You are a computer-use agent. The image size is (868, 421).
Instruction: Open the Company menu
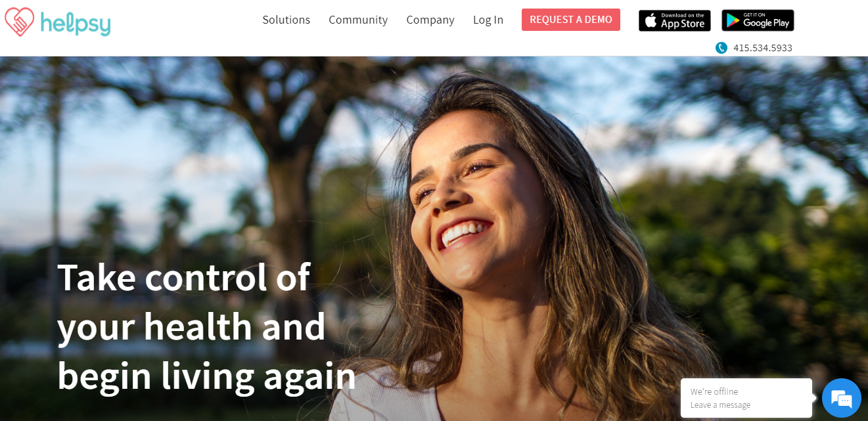pos(430,20)
